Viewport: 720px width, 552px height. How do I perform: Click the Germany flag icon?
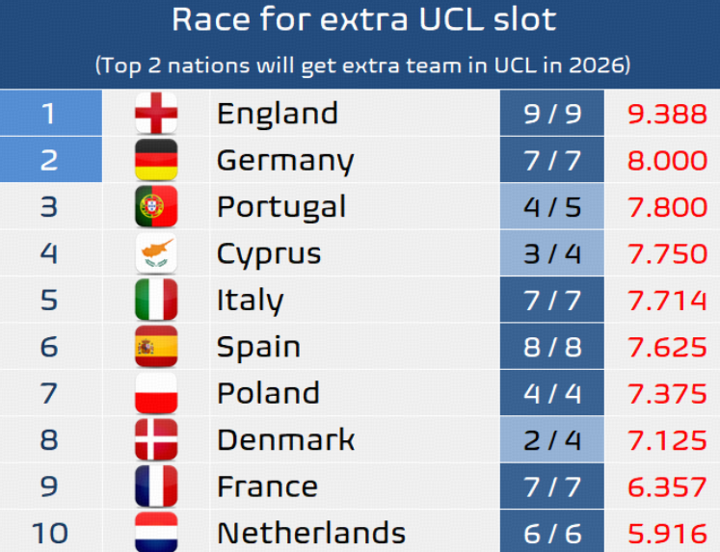coord(156,160)
